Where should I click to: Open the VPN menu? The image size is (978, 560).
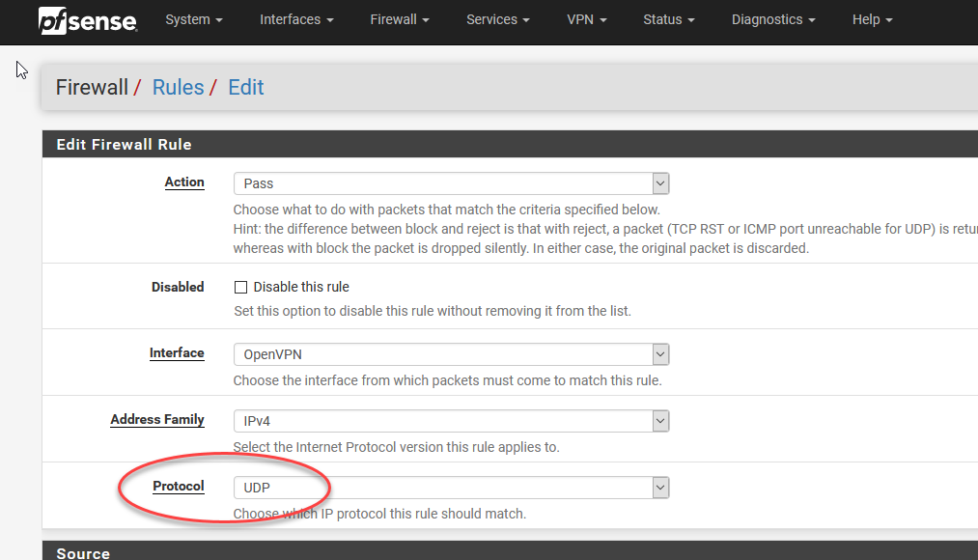coord(586,20)
